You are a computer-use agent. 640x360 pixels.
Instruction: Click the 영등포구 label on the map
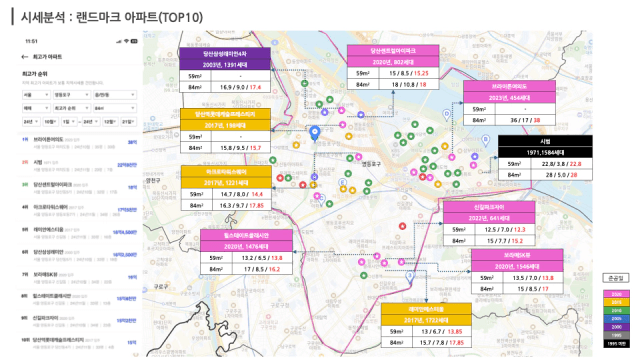tap(371, 164)
